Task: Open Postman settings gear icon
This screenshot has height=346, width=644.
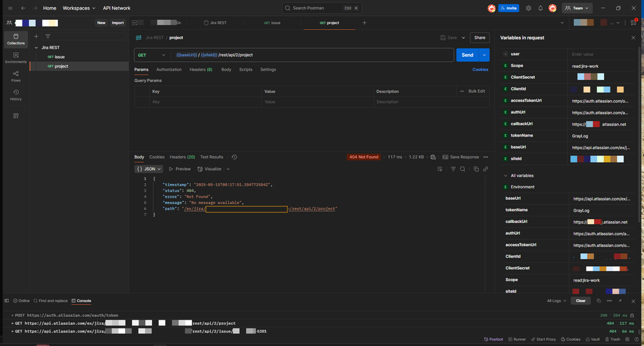Action: coord(529,8)
